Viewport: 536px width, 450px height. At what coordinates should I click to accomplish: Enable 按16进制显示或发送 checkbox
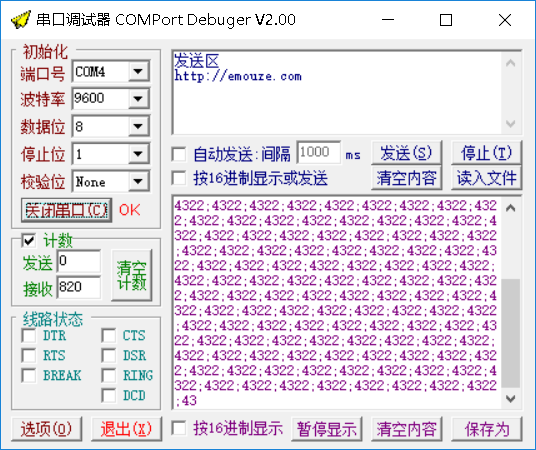[x=179, y=178]
